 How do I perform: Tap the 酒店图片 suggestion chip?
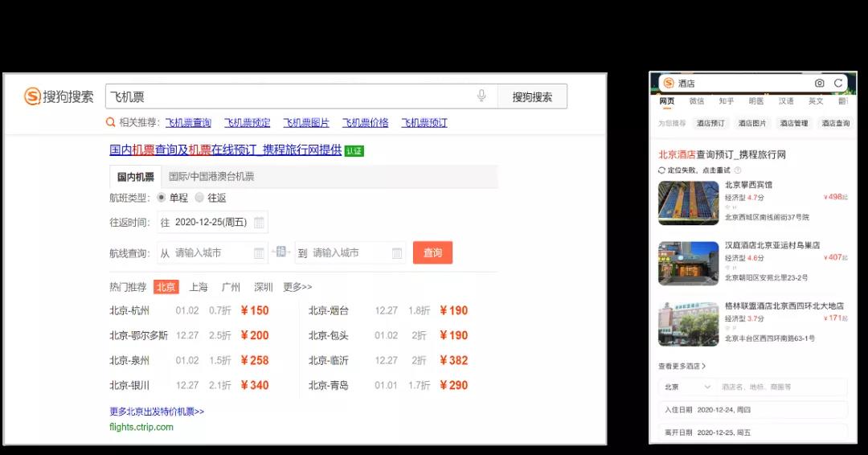[752, 124]
